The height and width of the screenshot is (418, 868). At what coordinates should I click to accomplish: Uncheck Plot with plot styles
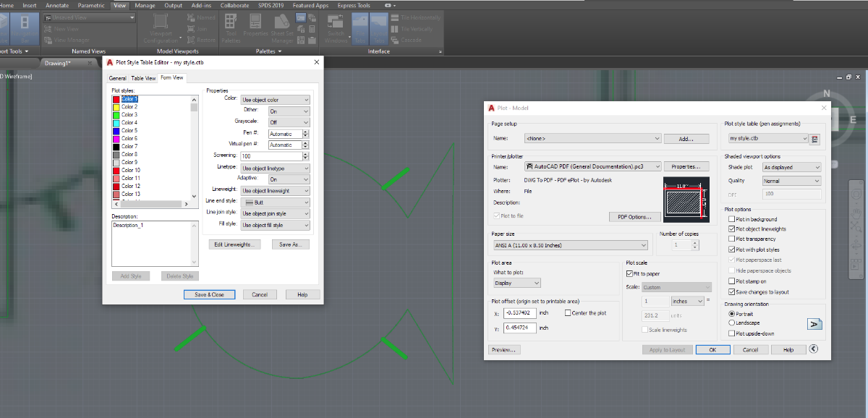point(731,249)
